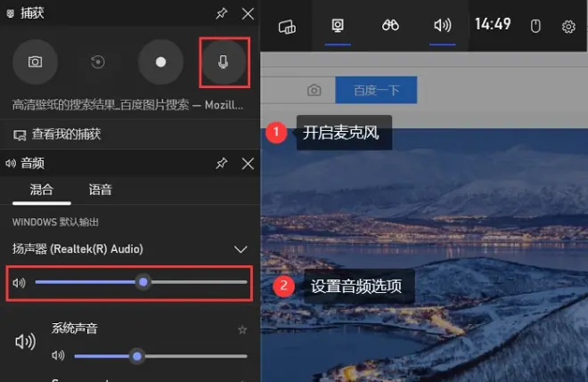Mute the 系统声音 small speaker icon

[x=58, y=355]
